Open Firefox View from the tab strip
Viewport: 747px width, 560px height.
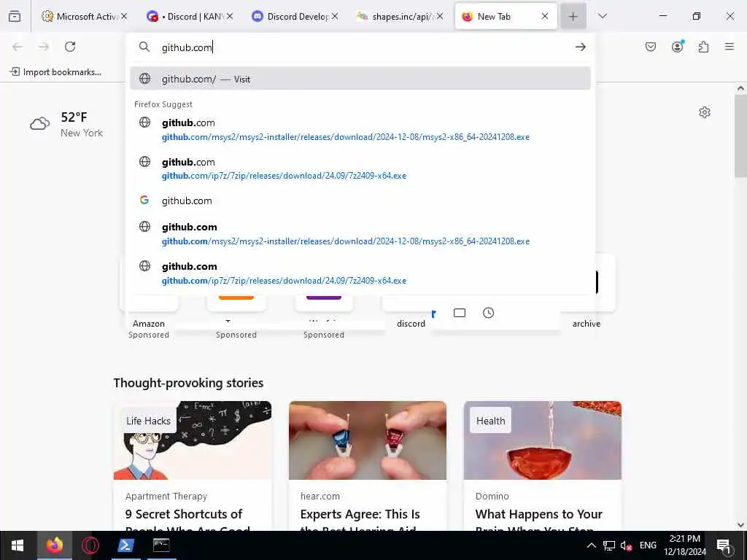point(15,16)
